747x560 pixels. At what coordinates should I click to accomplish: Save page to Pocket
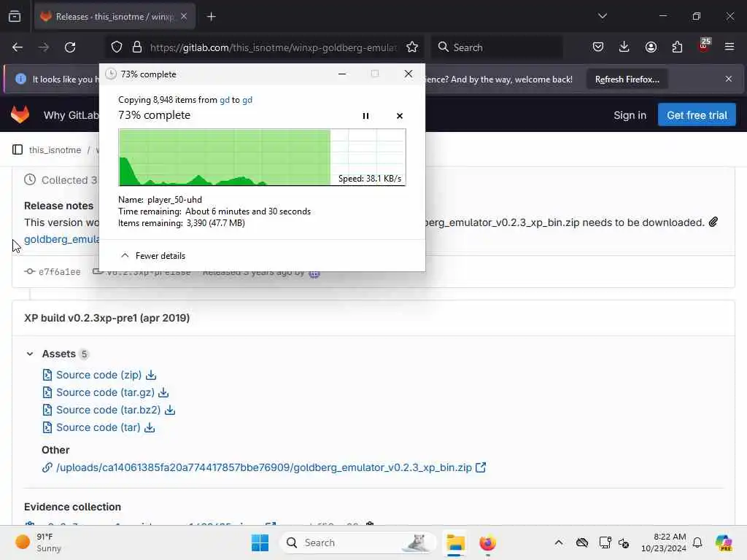598,47
